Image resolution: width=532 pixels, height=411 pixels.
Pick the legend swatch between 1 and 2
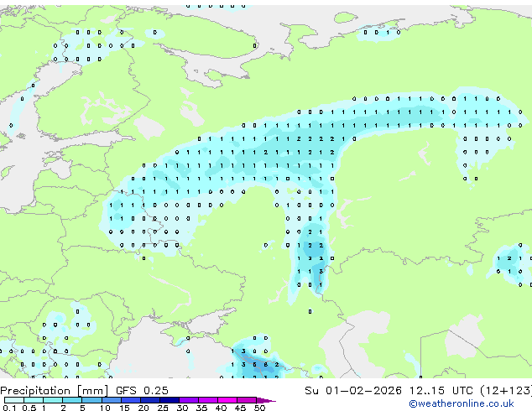pyautogui.click(x=53, y=400)
